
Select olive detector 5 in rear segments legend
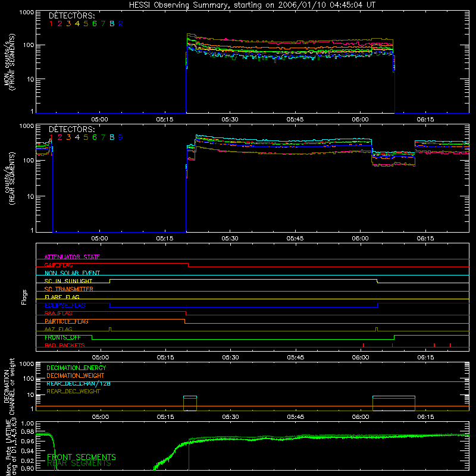click(86, 137)
